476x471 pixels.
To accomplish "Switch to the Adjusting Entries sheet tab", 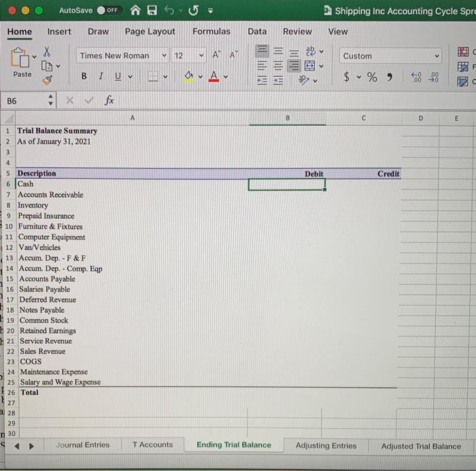I will [x=326, y=445].
